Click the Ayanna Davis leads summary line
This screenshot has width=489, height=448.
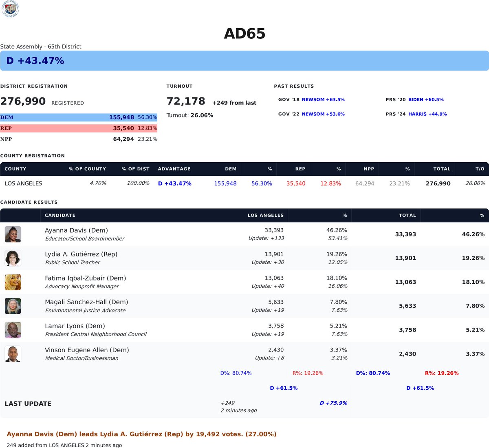[x=142, y=434]
